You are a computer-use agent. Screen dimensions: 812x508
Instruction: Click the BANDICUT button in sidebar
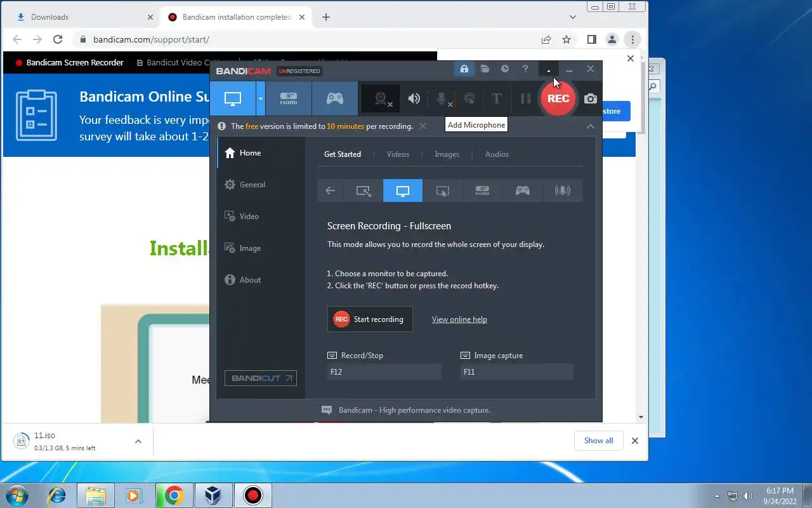tap(261, 378)
